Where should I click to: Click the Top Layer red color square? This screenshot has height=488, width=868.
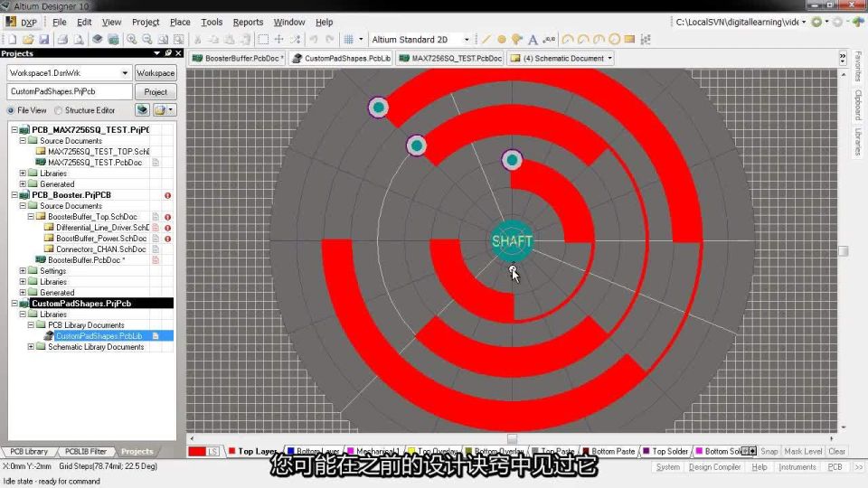click(x=232, y=451)
